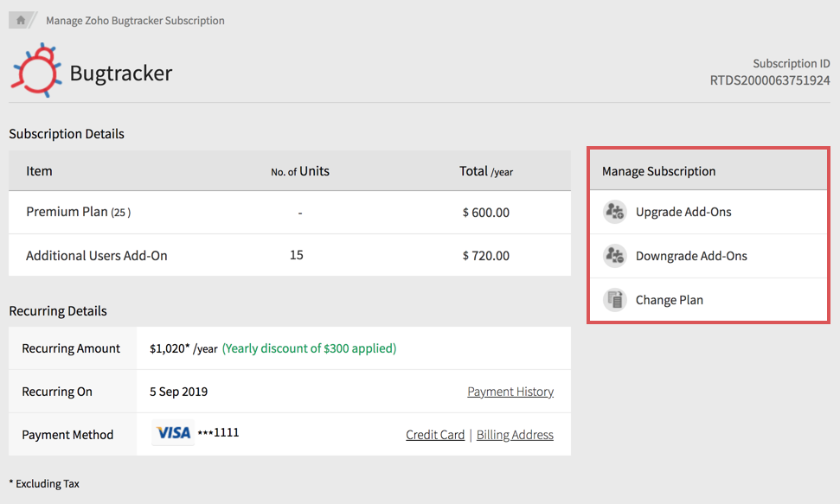Click the Recurring On label
The width and height of the screenshot is (840, 504).
point(57,392)
